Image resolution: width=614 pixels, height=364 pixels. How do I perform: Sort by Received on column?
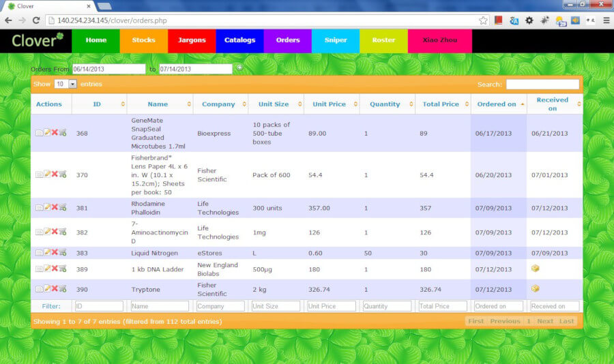[555, 104]
